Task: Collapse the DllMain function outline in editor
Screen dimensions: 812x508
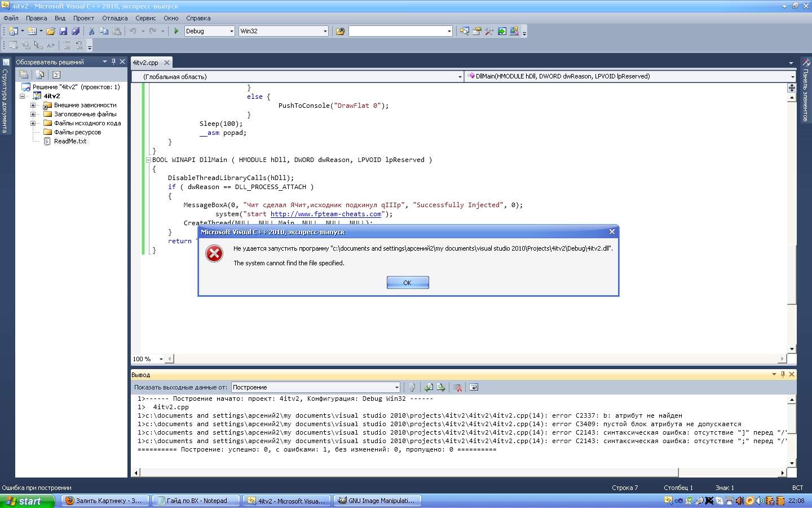Action: pyautogui.click(x=148, y=160)
